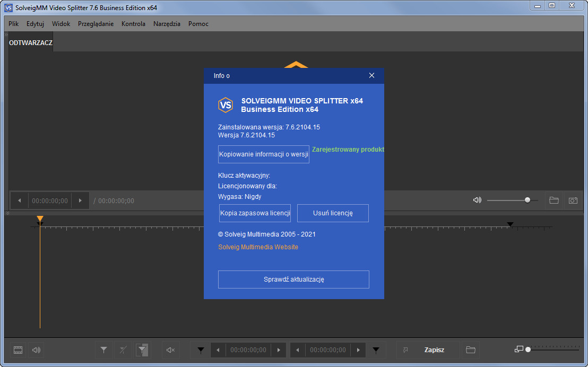Open Solveig Multimedia Website link

pos(258,247)
